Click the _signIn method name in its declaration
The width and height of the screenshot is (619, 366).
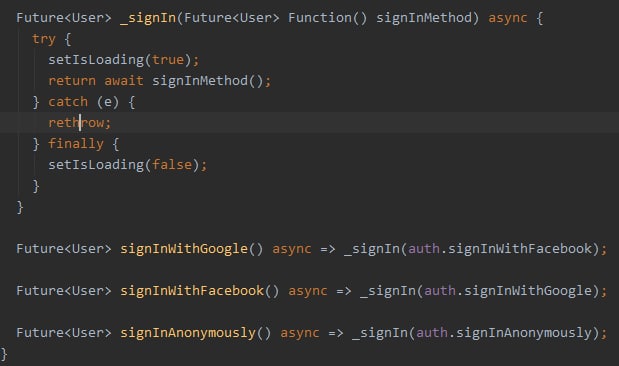[148, 18]
